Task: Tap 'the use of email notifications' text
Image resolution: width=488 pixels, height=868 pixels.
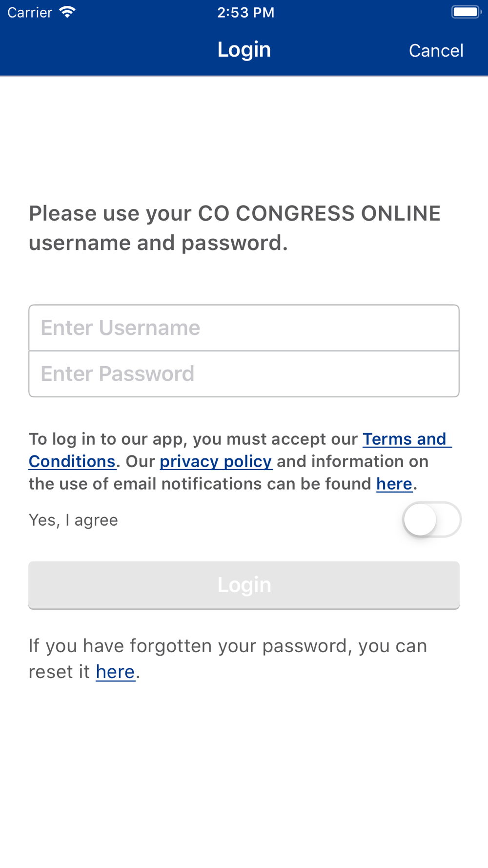Action: tap(200, 484)
